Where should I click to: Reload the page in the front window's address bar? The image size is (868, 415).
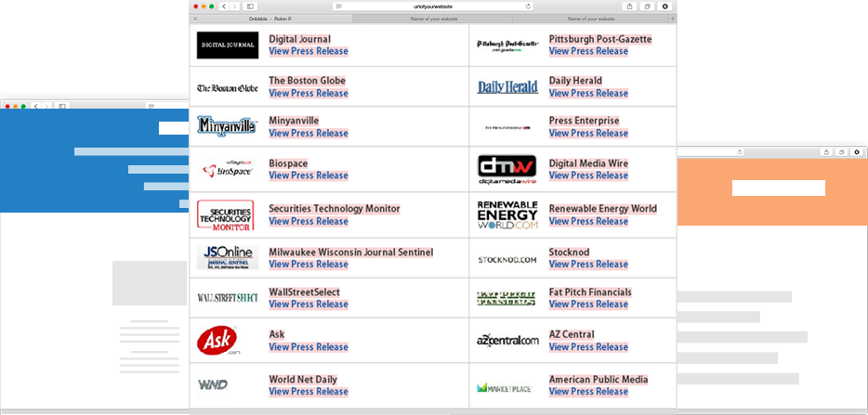click(x=528, y=6)
